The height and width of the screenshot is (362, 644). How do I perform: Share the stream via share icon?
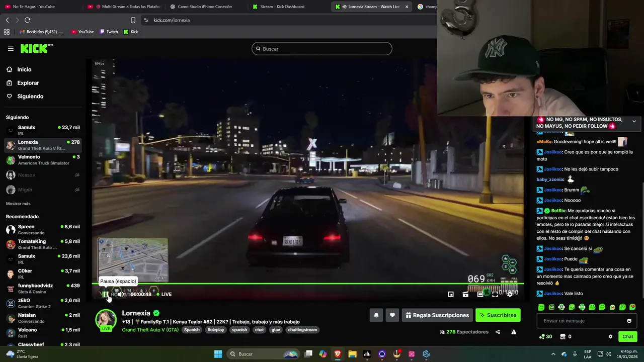pos(498,332)
